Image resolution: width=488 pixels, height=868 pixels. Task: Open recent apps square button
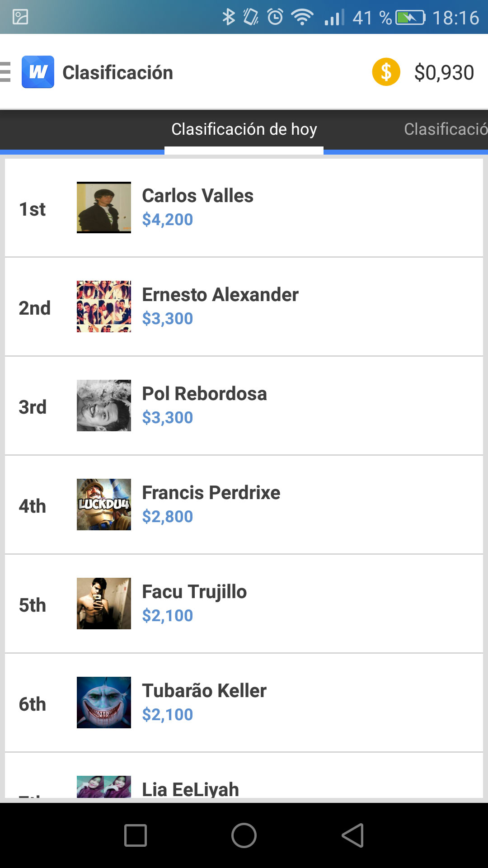point(136,835)
